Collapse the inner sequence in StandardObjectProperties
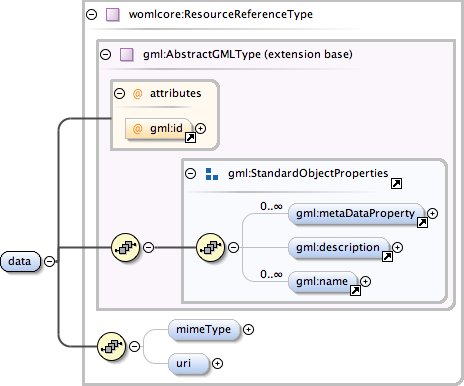The image size is (464, 386). (233, 247)
